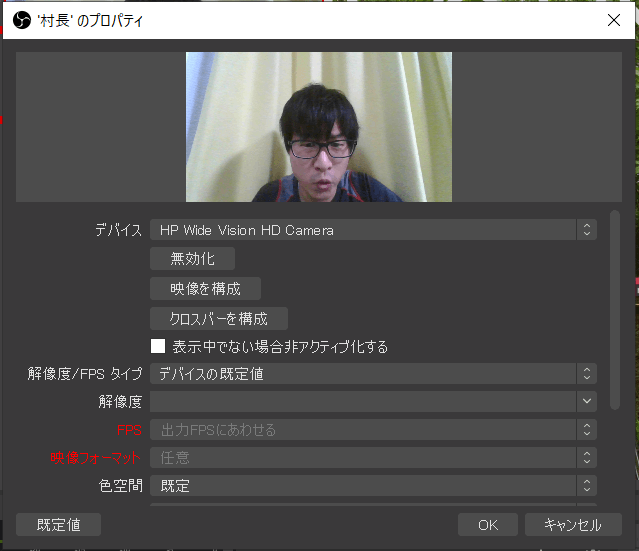
Task: Click the webcam preview image
Action: [319, 127]
